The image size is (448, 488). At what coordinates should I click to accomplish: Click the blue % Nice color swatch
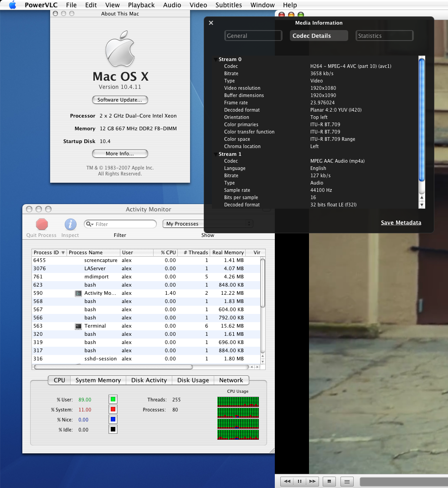tap(113, 420)
